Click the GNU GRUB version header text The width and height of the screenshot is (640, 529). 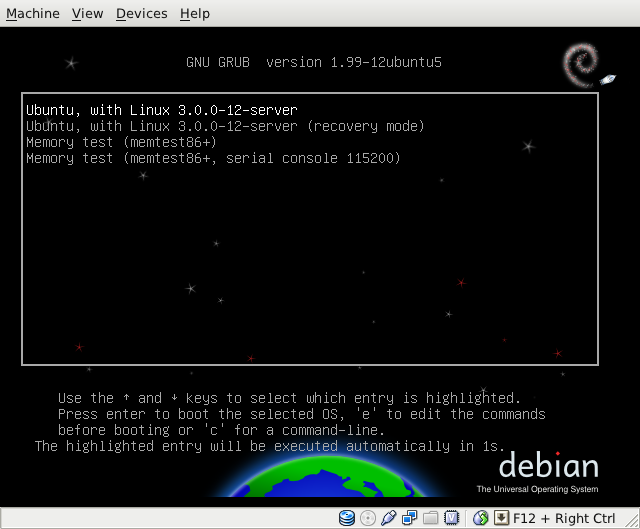pos(313,62)
